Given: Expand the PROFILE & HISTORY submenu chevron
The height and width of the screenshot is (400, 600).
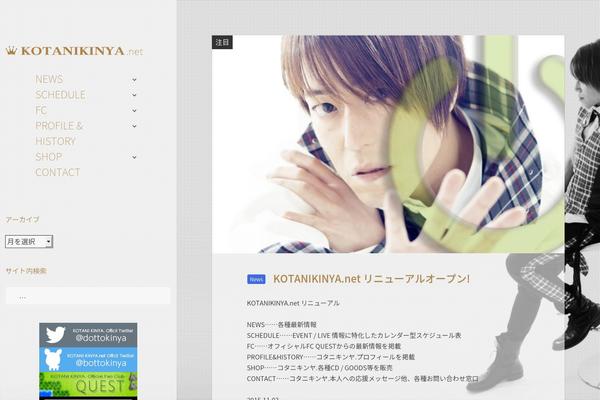Looking at the screenshot, I should [134, 126].
